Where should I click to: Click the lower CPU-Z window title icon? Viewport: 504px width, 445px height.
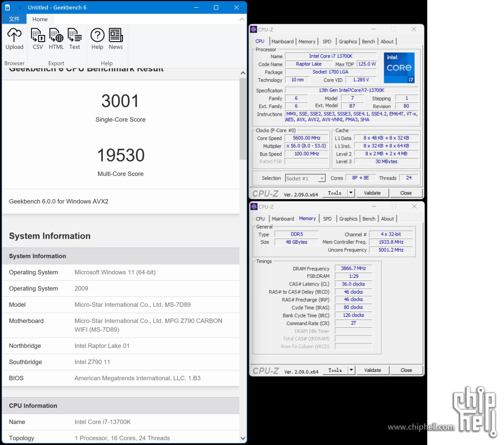pos(254,206)
